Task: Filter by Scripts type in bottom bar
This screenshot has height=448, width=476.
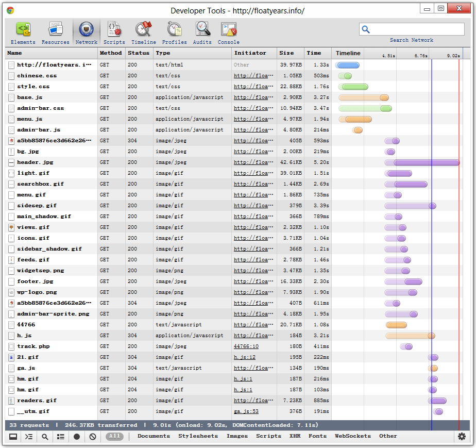Action: [269, 436]
